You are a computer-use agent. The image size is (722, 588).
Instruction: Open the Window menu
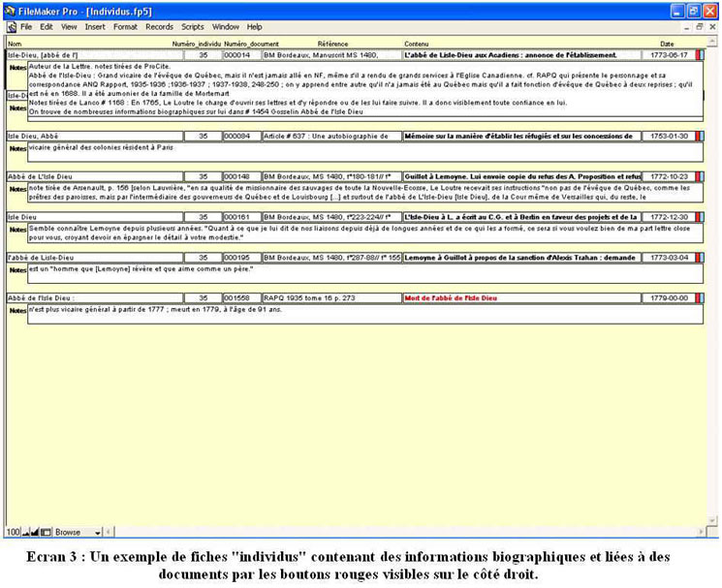click(x=226, y=27)
